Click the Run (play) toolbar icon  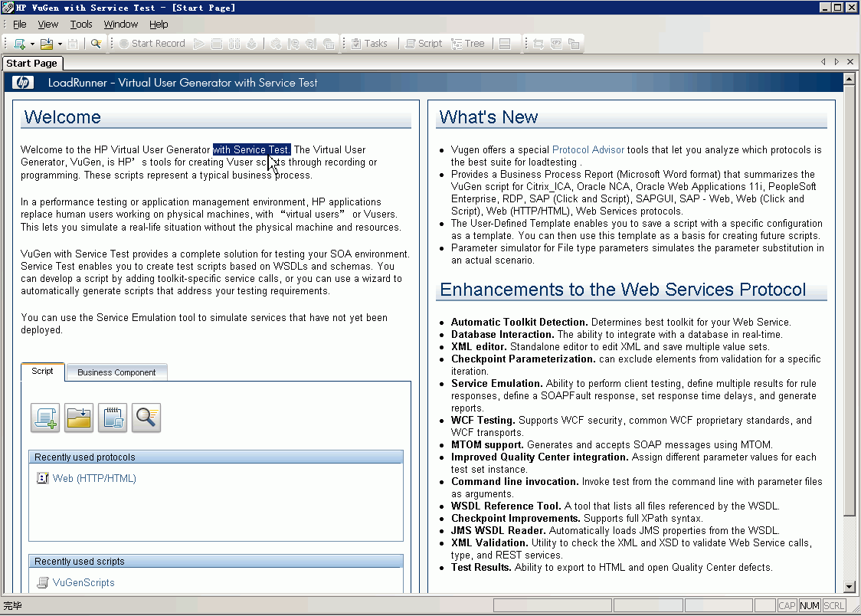click(198, 44)
